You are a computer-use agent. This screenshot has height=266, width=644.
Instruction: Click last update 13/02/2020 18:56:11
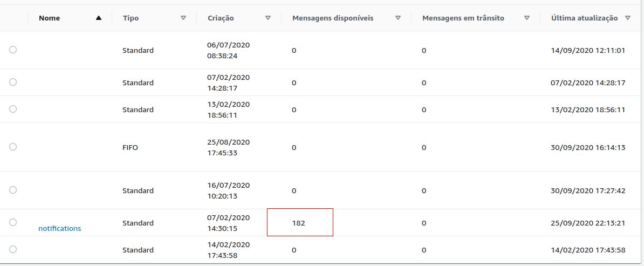pos(588,110)
